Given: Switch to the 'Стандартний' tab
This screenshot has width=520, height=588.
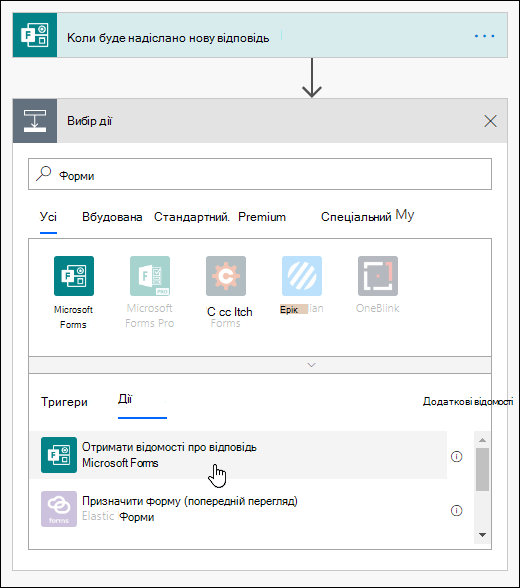Looking at the screenshot, I should (x=192, y=217).
